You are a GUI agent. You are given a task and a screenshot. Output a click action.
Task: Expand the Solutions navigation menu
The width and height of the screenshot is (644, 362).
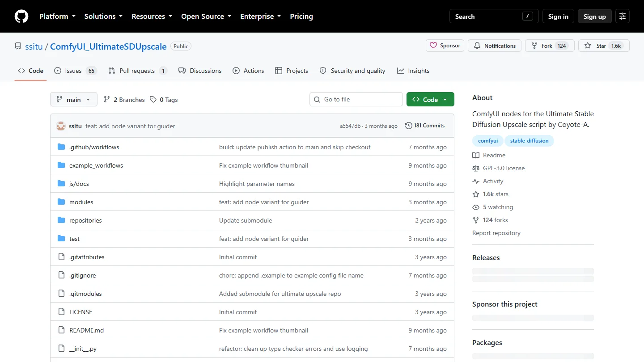pyautogui.click(x=103, y=17)
